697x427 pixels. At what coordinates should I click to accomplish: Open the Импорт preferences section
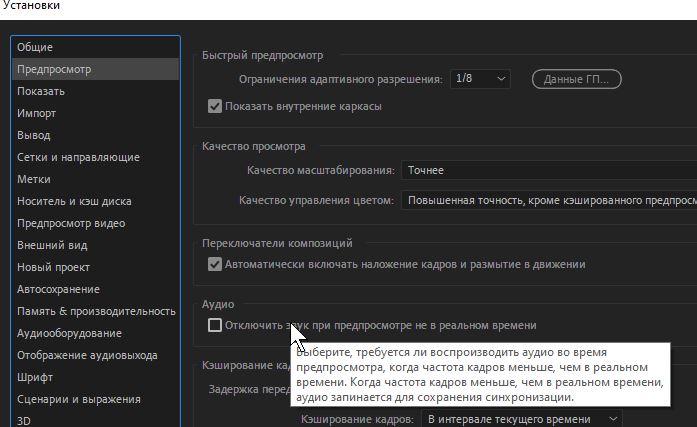[x=96, y=113]
